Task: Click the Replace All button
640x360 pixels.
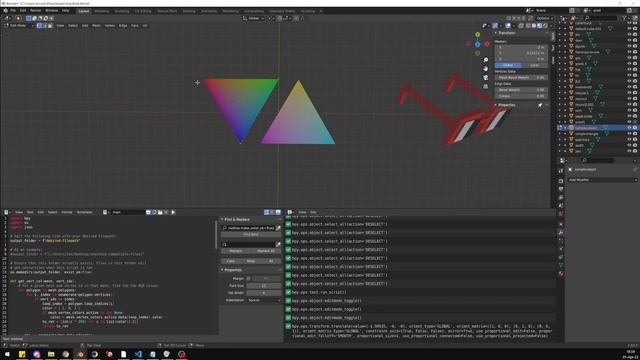Action: [266, 251]
